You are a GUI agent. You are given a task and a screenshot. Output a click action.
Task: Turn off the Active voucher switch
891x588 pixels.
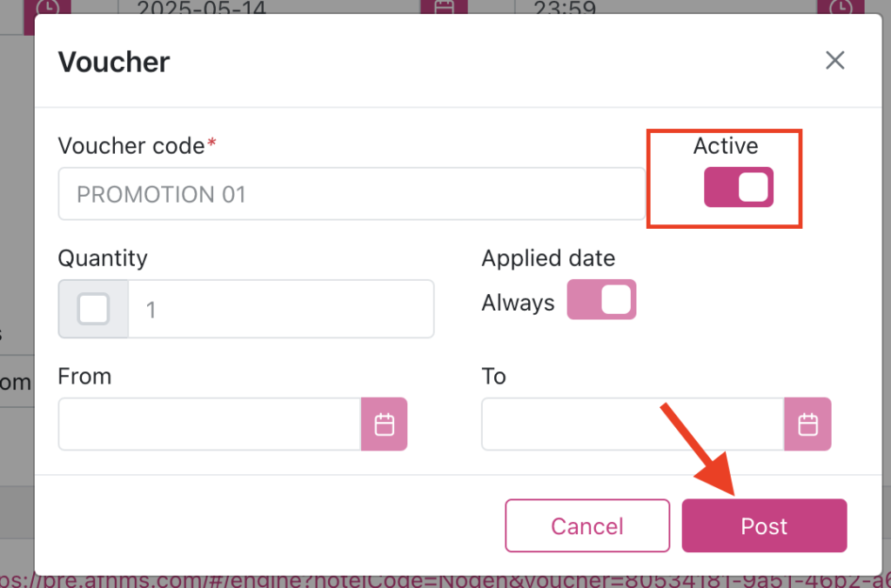(739, 188)
